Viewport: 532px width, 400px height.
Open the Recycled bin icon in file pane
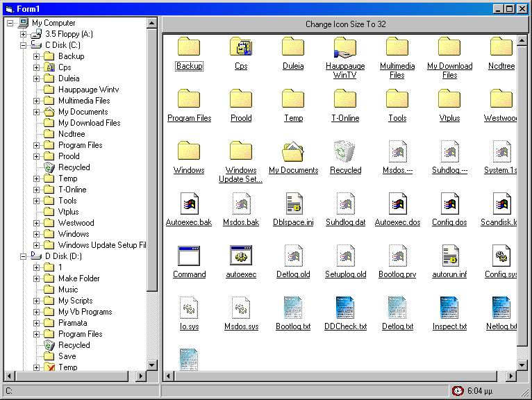coord(345,151)
